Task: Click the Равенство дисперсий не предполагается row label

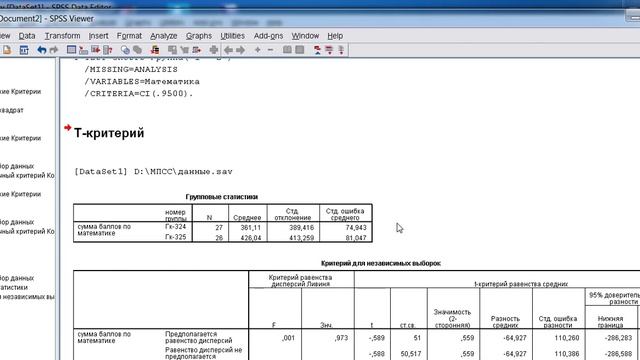Action: point(204,353)
